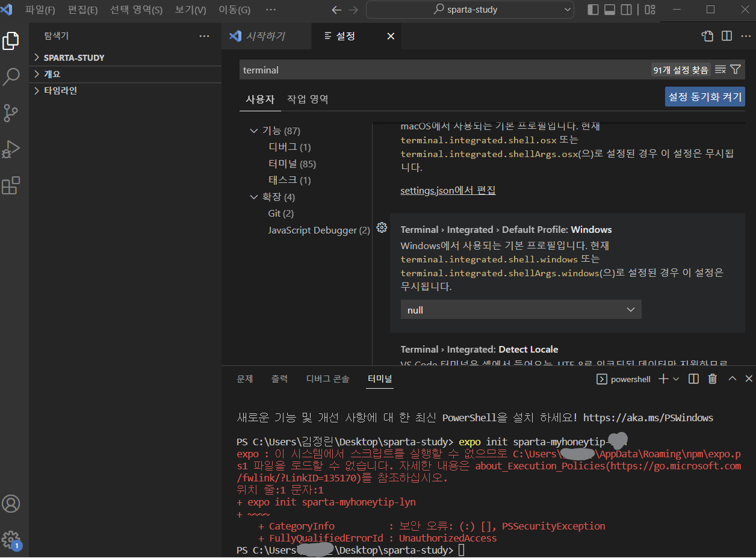Close the terminal panel
This screenshot has height=559, width=756.
[749, 378]
